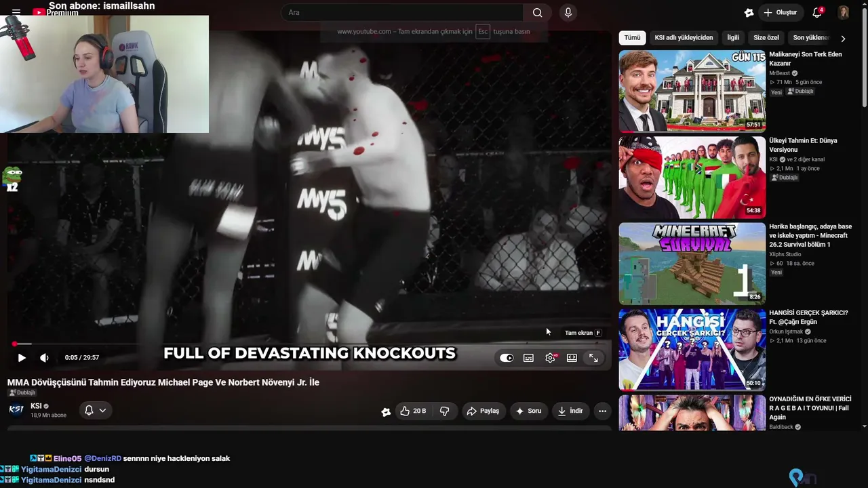The height and width of the screenshot is (488, 868).
Task: Open the Ülkeyi Tahmin Et video thumbnail
Action: click(x=692, y=177)
